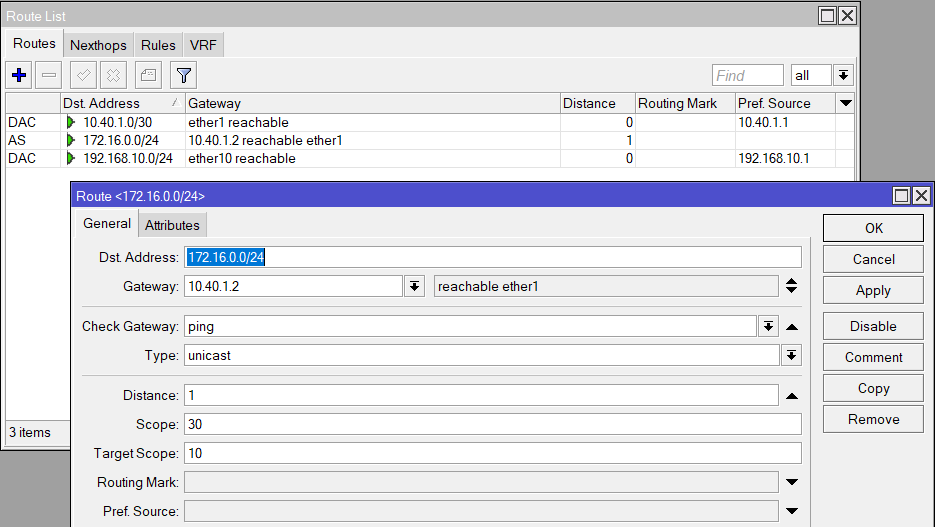Expand the Routing Mark field
935x527 pixels.
[x=792, y=482]
